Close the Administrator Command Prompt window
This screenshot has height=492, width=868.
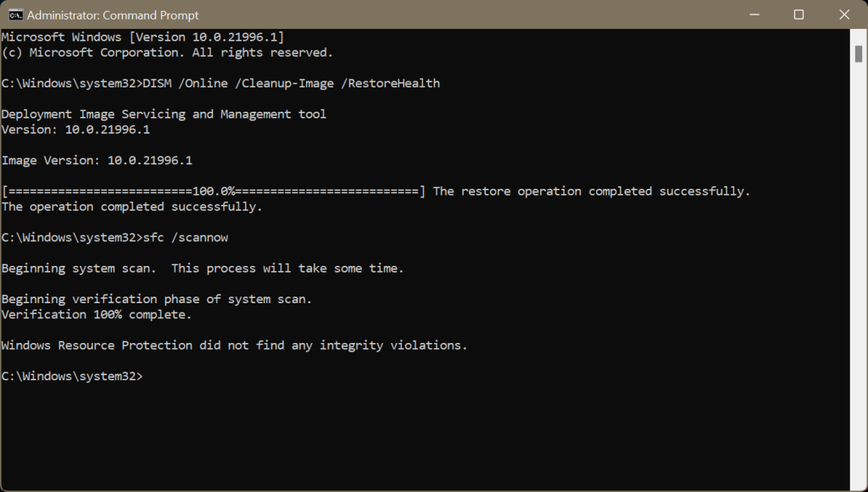[844, 14]
